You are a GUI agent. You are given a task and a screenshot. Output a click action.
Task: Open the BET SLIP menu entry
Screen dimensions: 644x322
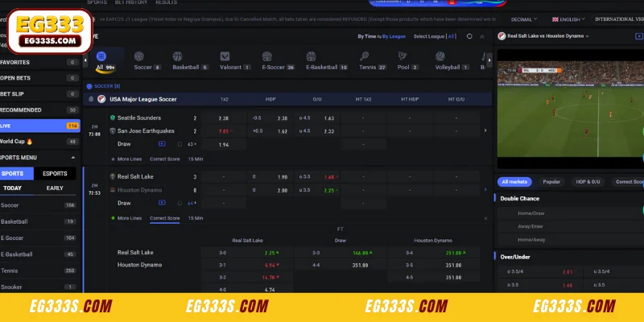click(x=39, y=94)
